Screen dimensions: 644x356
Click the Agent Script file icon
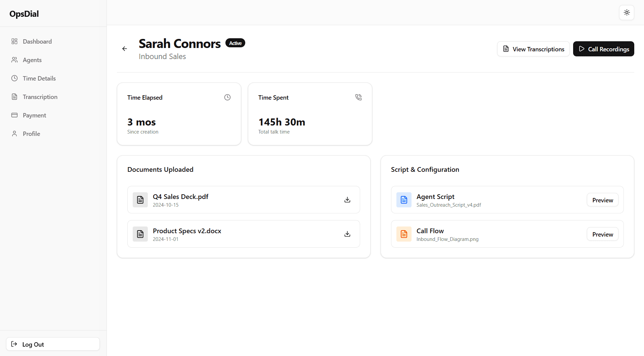pos(404,200)
